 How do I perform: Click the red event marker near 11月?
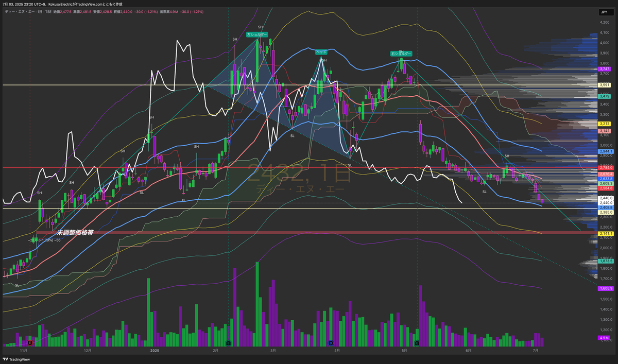point(30,342)
